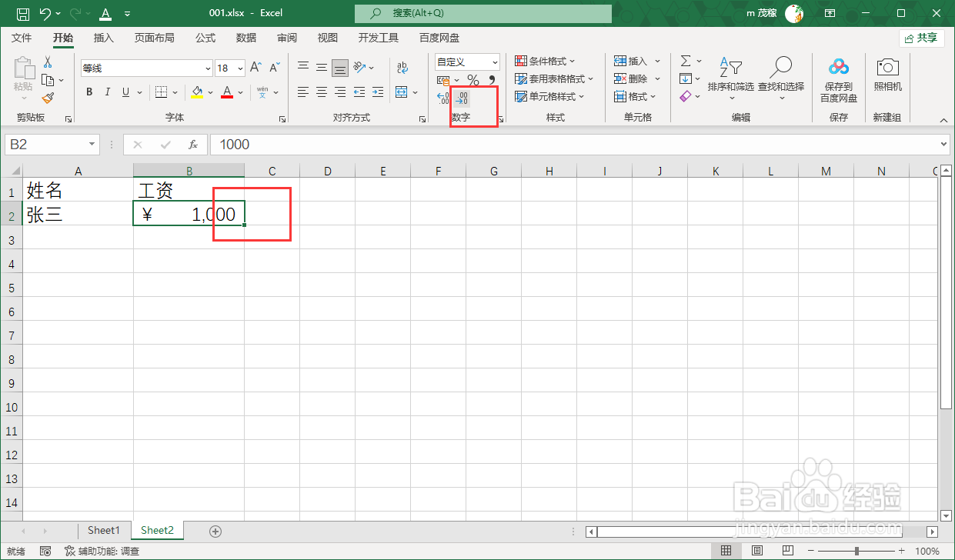
Task: Open the 公式 ribbon tab
Action: click(204, 37)
